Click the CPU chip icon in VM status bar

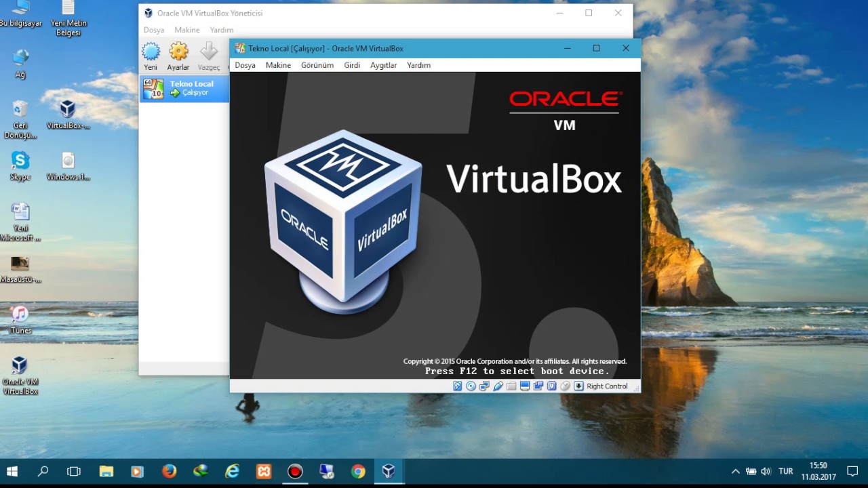click(551, 386)
